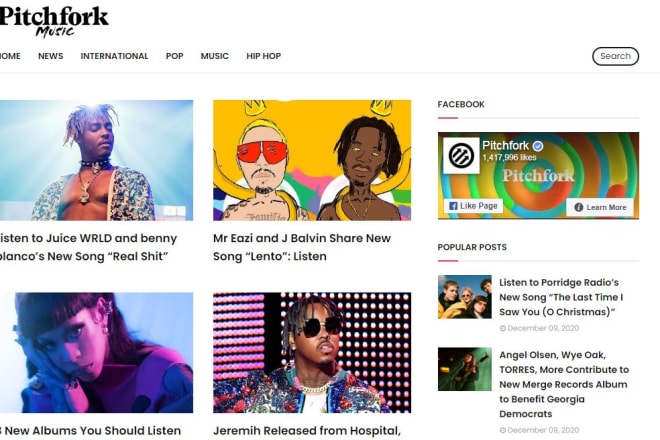
Task: Click the Mr Eazi and J Balvin illustration
Action: (x=312, y=160)
